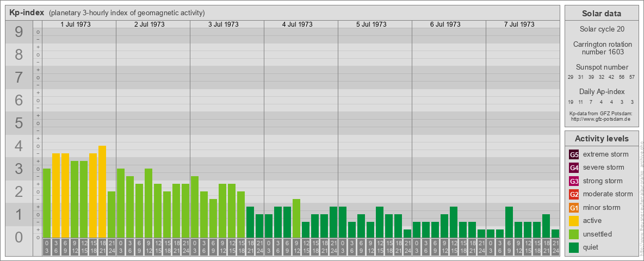Image resolution: width=644 pixels, height=261 pixels.
Task: Click the Kp scale number 5
Action: point(18,123)
